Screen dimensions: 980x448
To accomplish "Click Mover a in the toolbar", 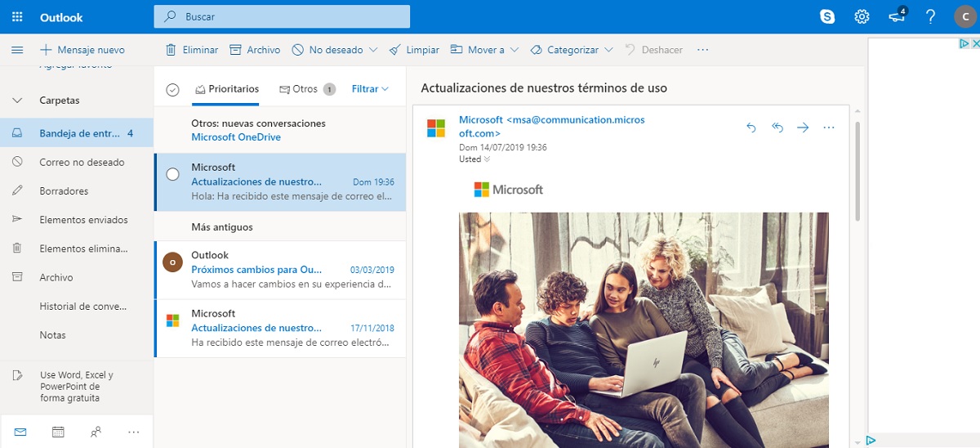I will [x=478, y=50].
